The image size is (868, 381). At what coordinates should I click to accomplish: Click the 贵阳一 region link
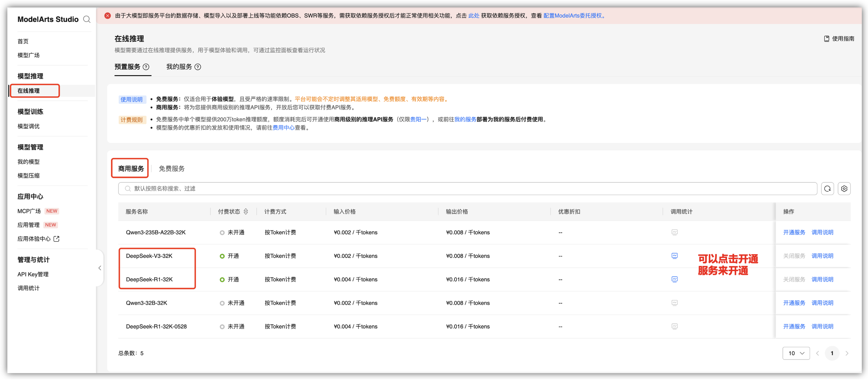tap(419, 119)
